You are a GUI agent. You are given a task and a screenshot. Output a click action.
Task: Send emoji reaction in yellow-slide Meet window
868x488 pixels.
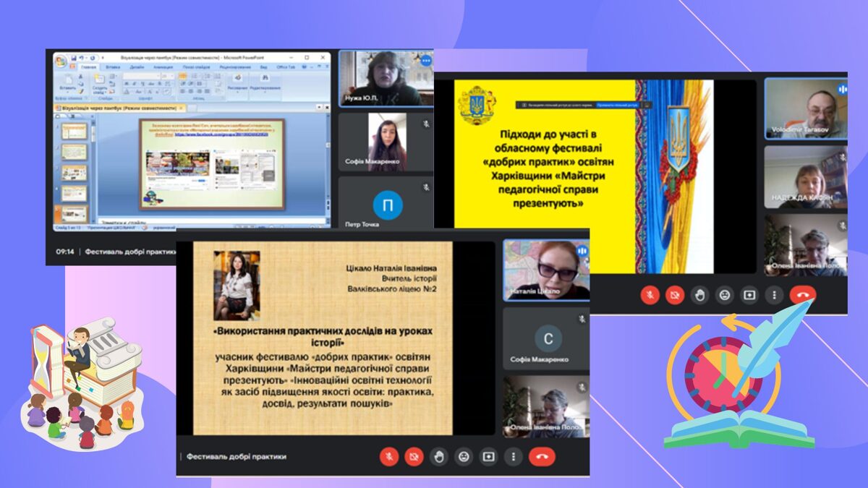point(724,295)
